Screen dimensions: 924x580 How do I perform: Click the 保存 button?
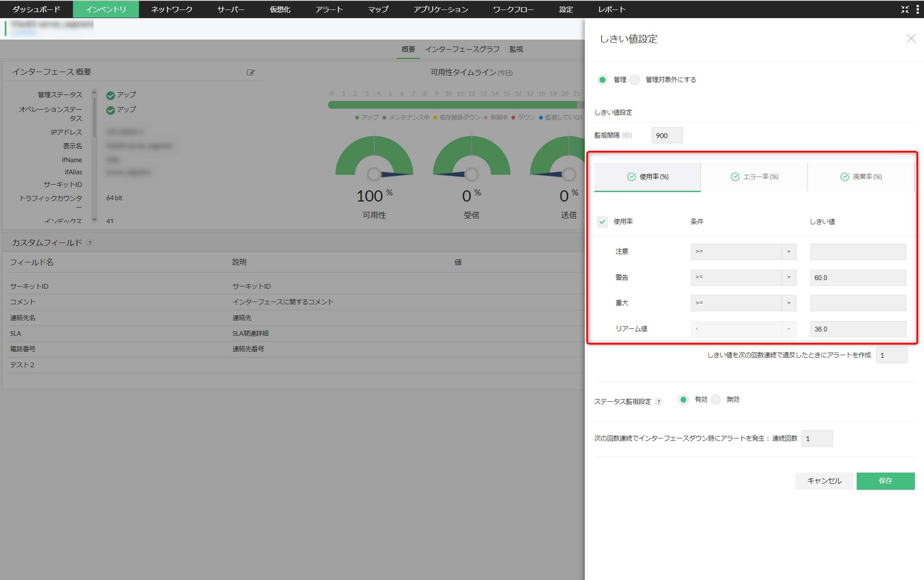coord(885,481)
